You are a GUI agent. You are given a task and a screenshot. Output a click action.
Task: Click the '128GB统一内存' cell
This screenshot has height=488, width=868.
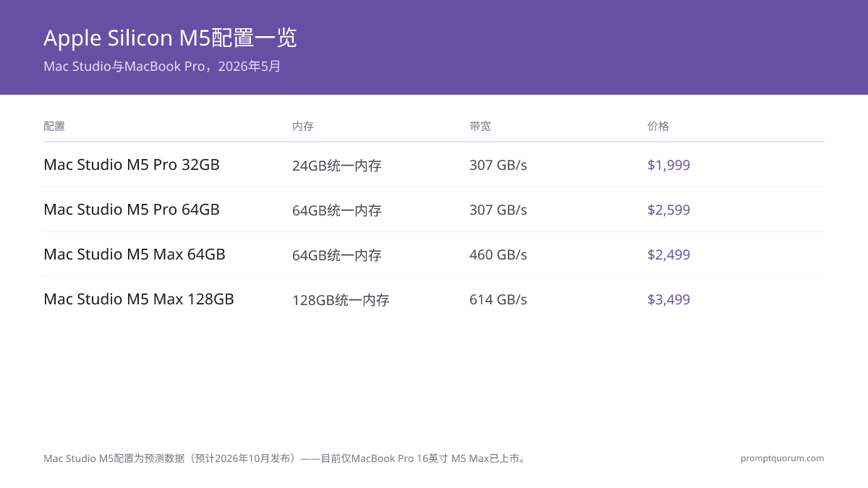[341, 300]
